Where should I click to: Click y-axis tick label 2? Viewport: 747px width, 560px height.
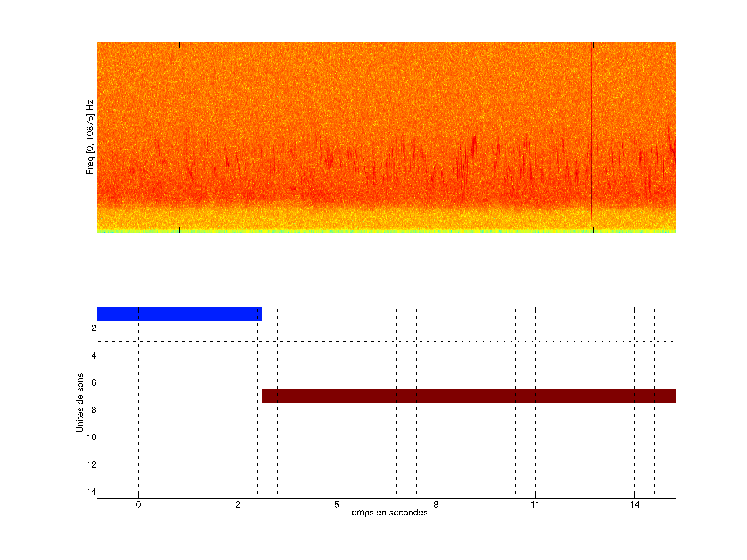pyautogui.click(x=94, y=328)
